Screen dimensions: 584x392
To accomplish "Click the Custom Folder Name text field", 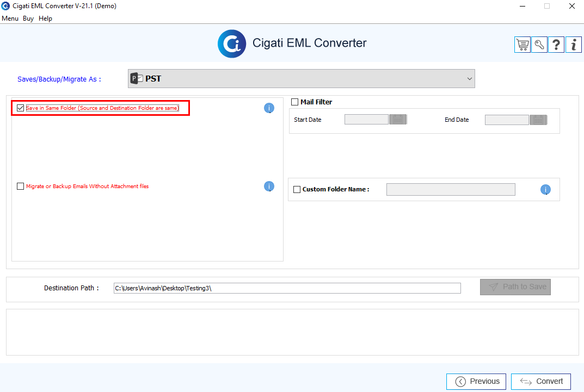I will tap(451, 189).
